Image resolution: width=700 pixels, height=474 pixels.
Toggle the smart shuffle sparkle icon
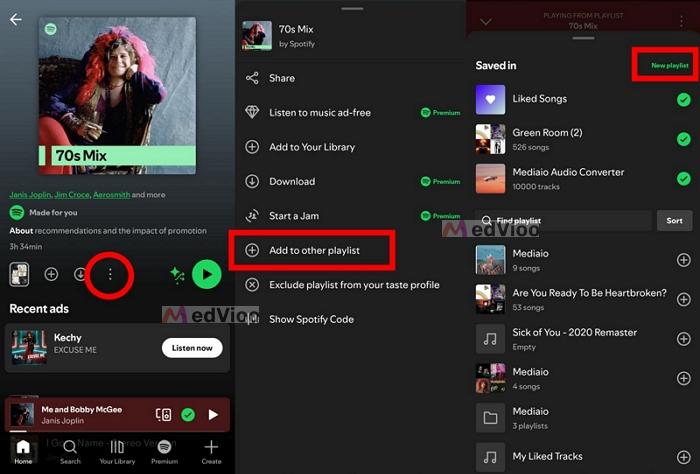tap(177, 275)
